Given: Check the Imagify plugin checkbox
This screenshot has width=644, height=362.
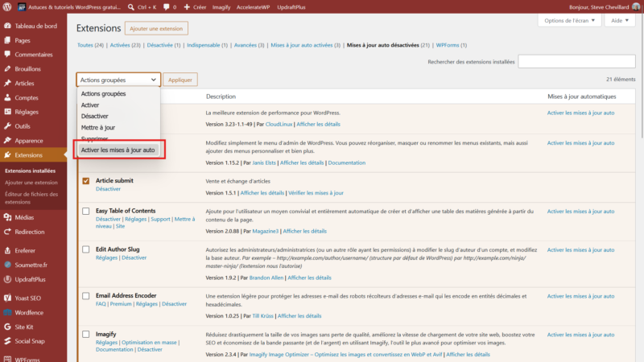Looking at the screenshot, I should 86,334.
